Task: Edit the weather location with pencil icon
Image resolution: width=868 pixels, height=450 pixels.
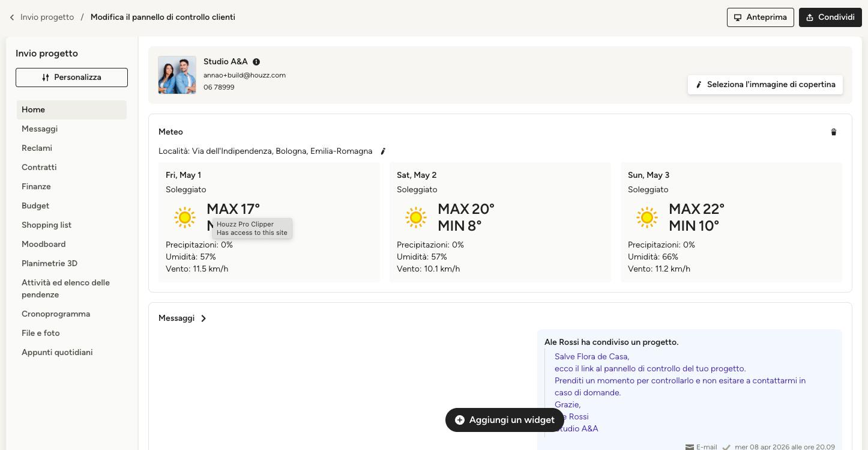Action: (383, 151)
